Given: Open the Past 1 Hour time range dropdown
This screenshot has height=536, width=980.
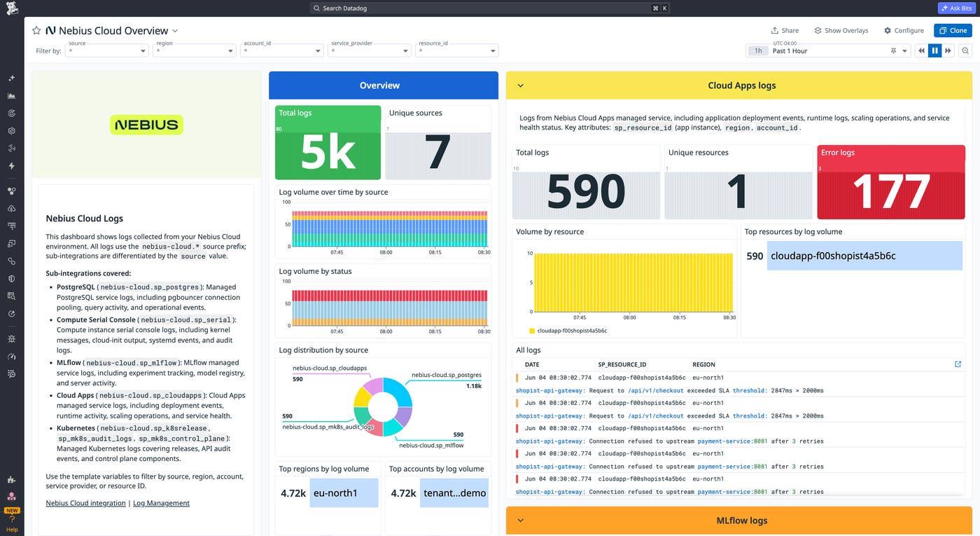Looking at the screenshot, I should pyautogui.click(x=828, y=51).
